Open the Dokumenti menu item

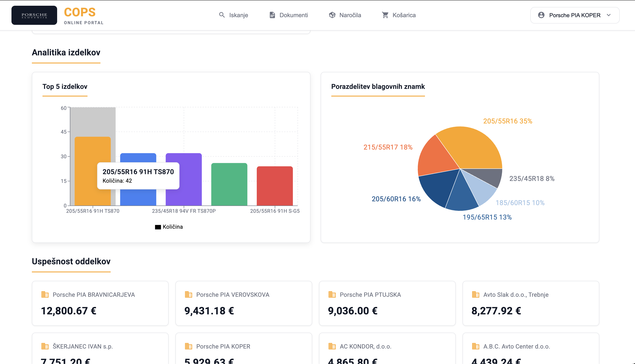click(289, 15)
